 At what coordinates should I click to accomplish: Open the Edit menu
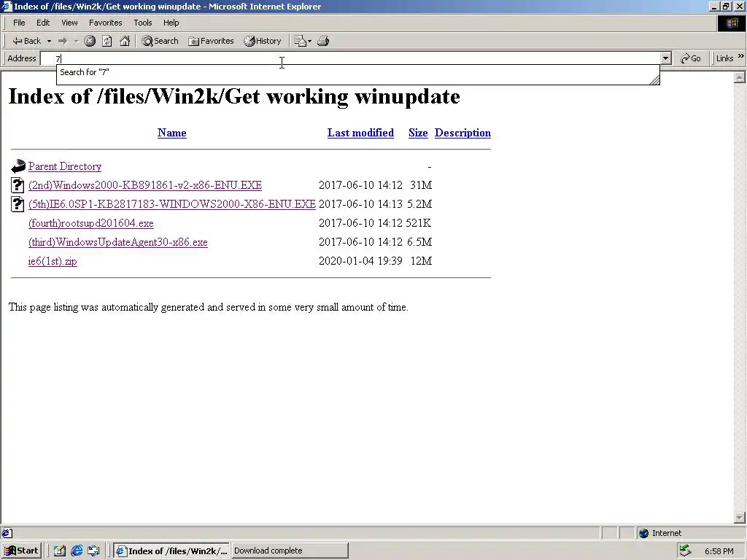43,23
